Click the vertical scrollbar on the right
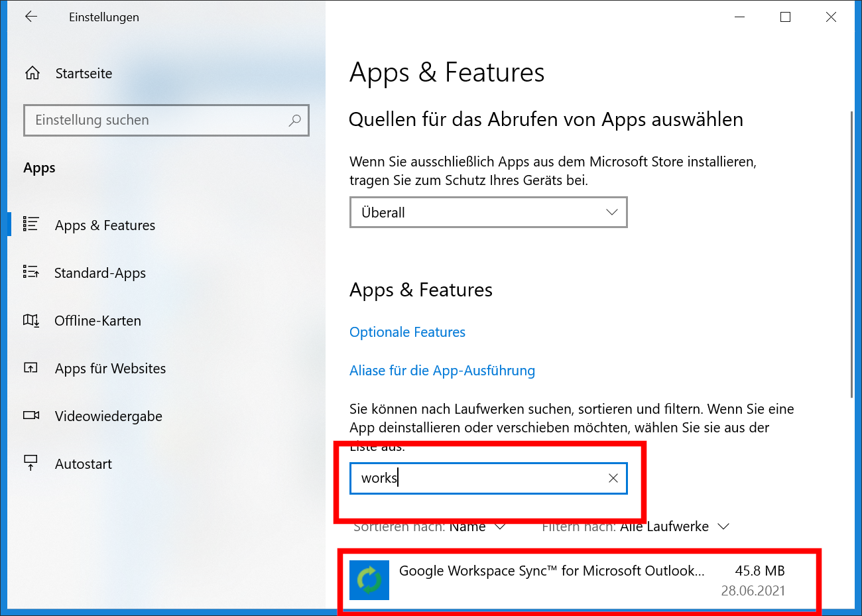862x616 pixels. [852, 252]
